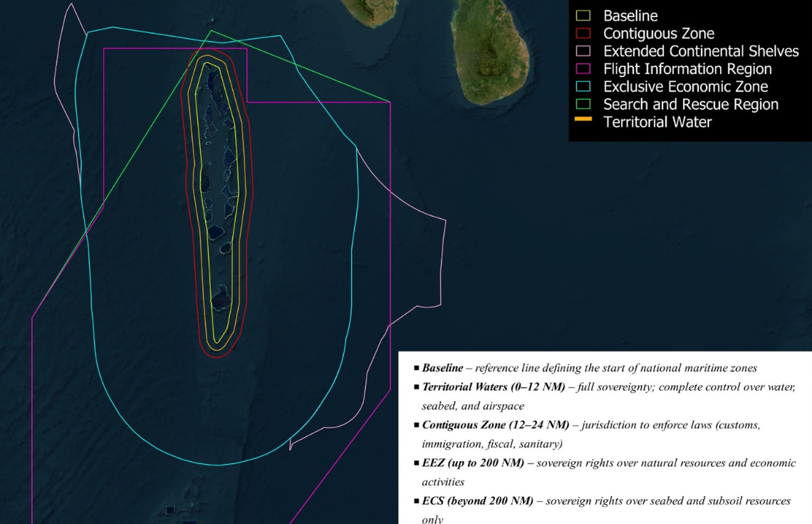Click the Baseline label in the legend
Screen dimensions: 812x524
click(630, 16)
